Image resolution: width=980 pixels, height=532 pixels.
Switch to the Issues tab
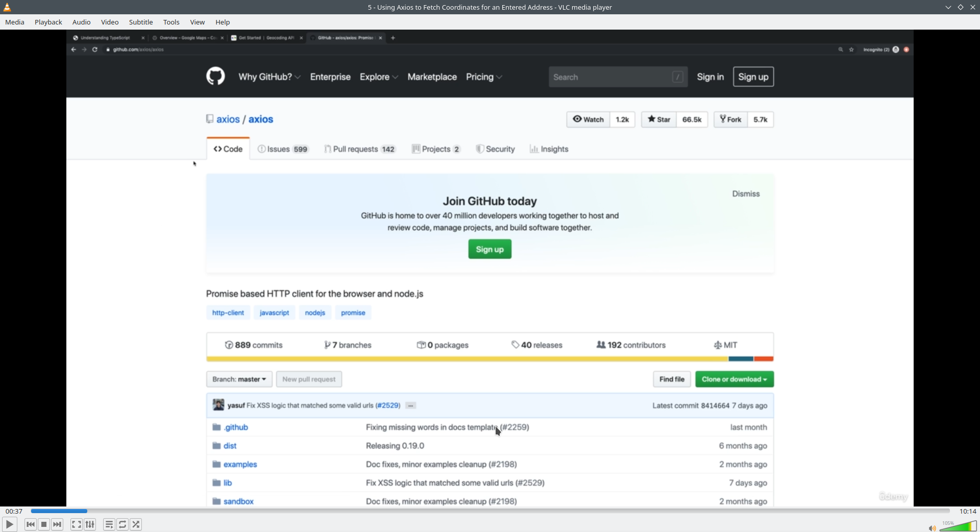coord(283,149)
